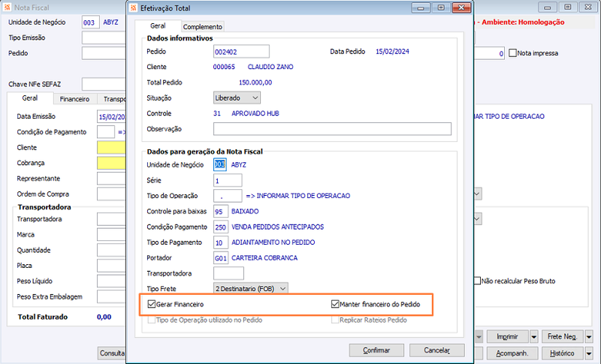Viewport: 601px width, 364px height.
Task: Click the Acompanh. button
Action: coord(512,353)
